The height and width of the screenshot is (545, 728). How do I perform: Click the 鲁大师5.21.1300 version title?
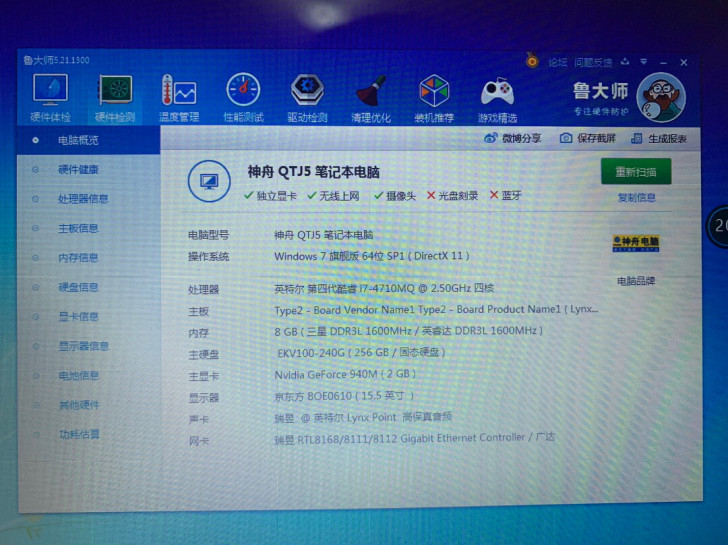click(56, 60)
